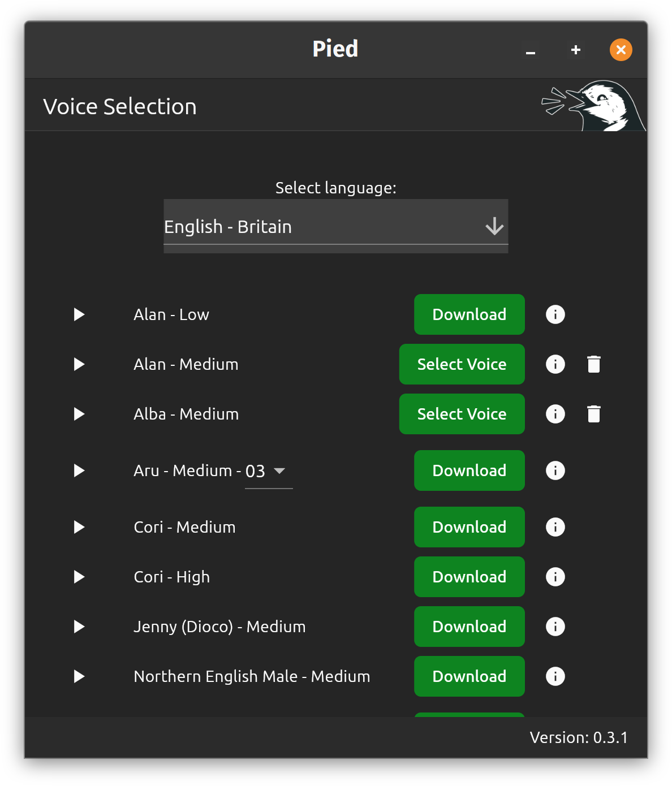Play the Aru - Medium voice preview

(79, 470)
